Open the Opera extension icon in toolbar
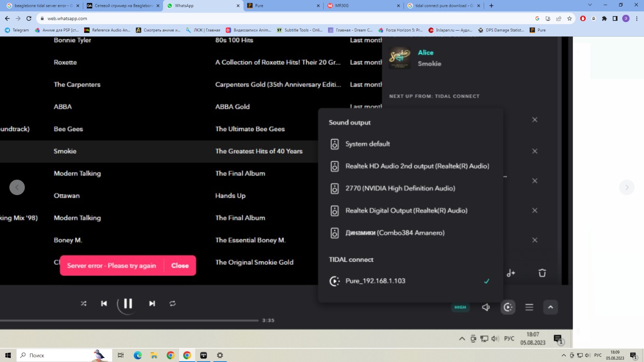644x362 pixels. click(583, 19)
